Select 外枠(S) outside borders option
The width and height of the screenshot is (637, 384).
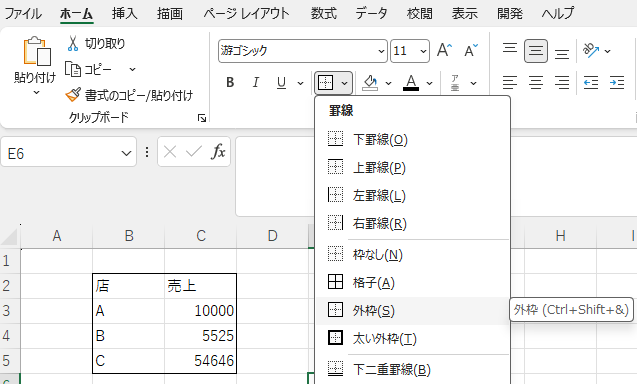[x=412, y=310]
